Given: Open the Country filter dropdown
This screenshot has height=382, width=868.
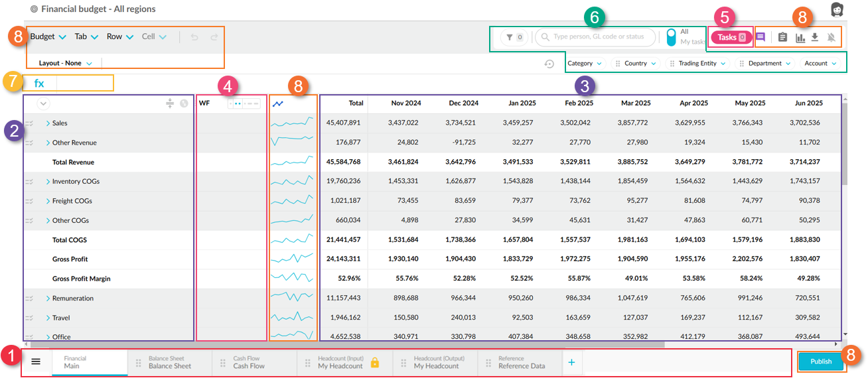Looking at the screenshot, I should (635, 64).
